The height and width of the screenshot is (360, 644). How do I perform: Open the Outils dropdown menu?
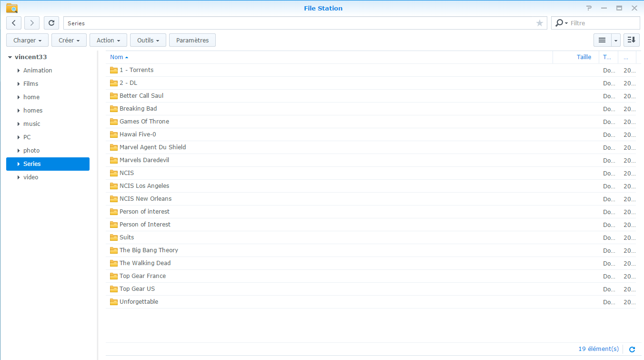point(148,41)
